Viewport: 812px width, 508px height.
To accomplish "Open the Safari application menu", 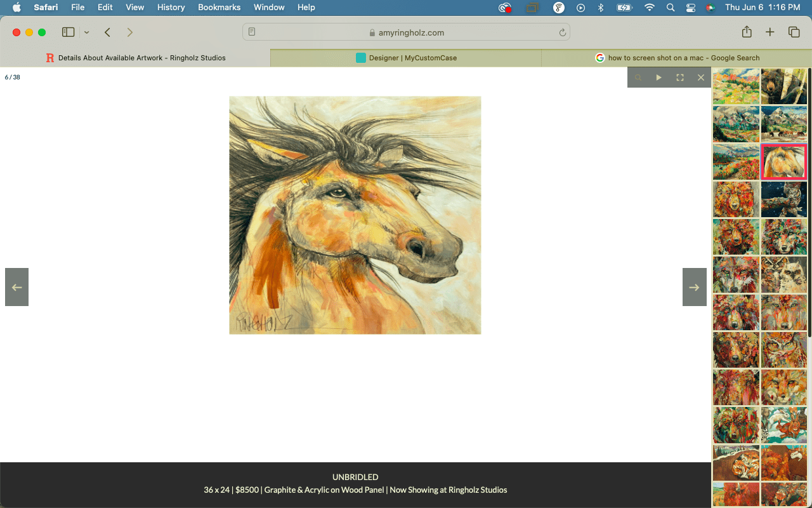I will (x=46, y=8).
